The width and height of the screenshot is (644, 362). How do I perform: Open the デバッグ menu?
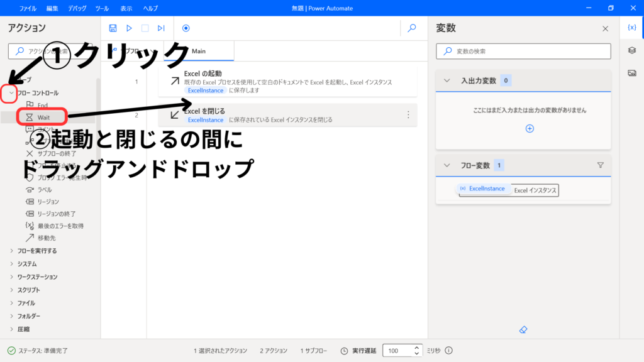tap(77, 8)
